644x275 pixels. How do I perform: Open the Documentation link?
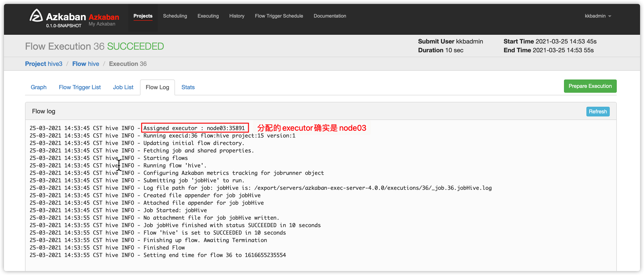(330, 16)
